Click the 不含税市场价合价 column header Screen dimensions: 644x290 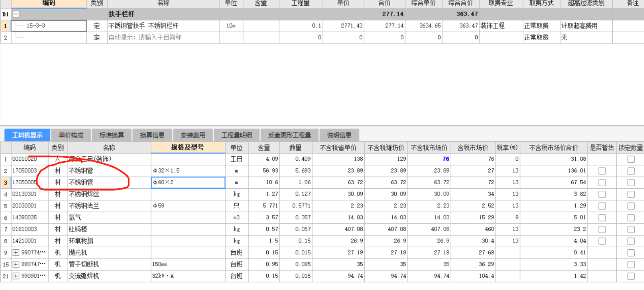tap(553, 148)
